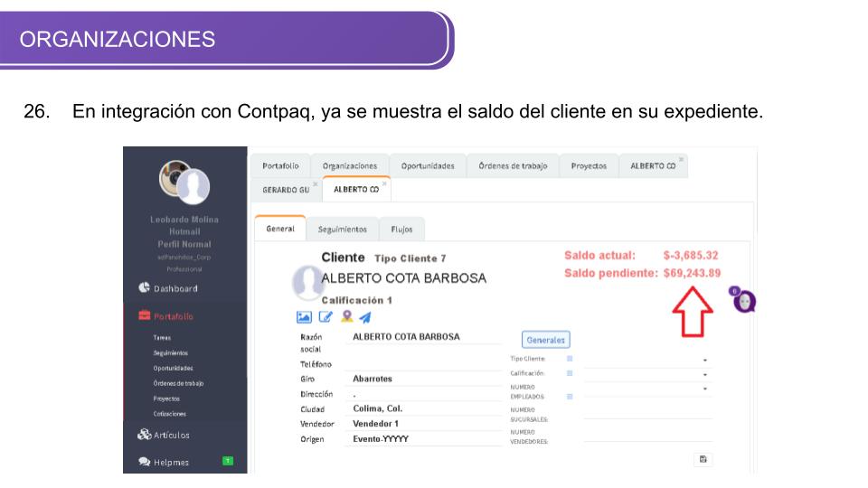Image resolution: width=868 pixels, height=488 pixels.
Task: Expand the Numero Empleados dropdown
Action: pyautogui.click(x=704, y=389)
